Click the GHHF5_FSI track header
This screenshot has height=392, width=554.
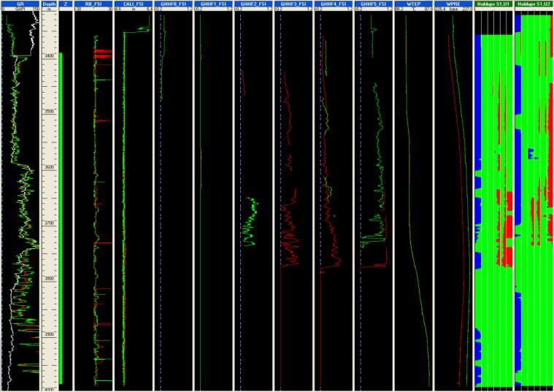click(x=373, y=4)
